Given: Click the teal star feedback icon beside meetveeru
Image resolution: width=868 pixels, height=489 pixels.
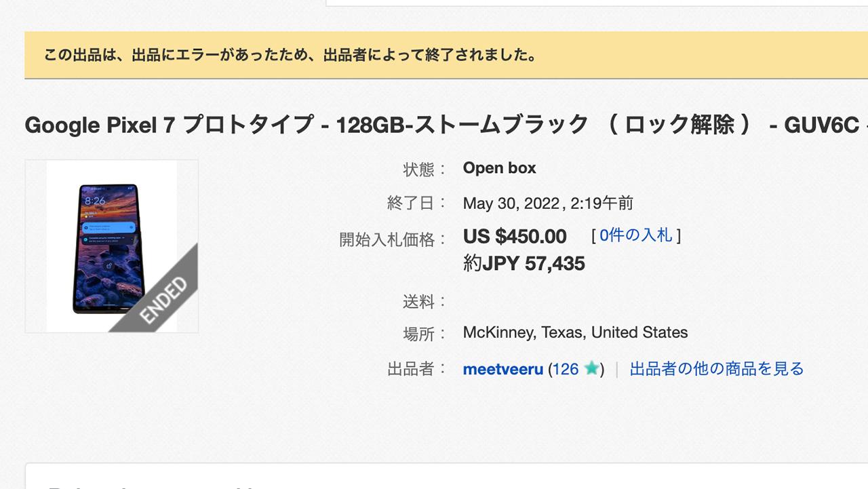Looking at the screenshot, I should click(x=591, y=370).
